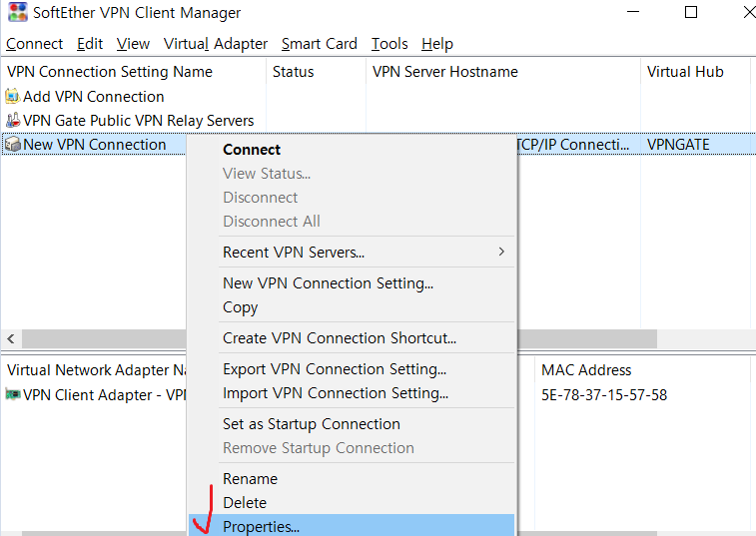Click the New VPN Connection server icon
The height and width of the screenshot is (536, 756).
coord(13,144)
